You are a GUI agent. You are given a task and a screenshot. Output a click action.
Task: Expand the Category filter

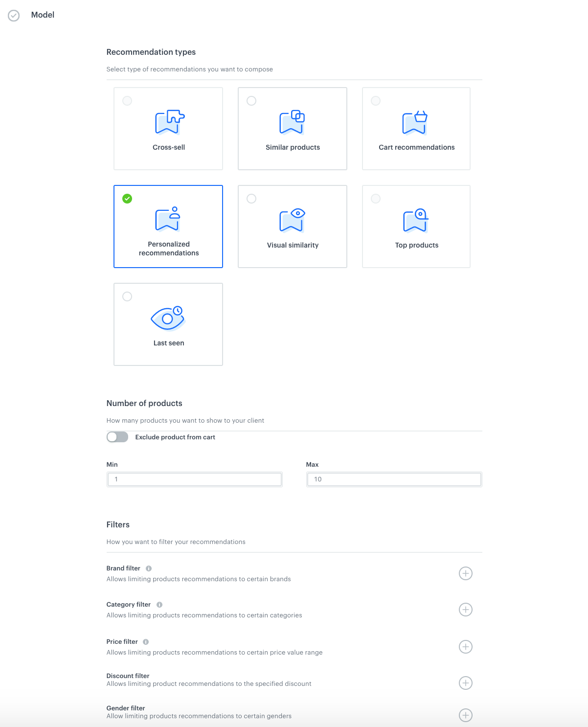tap(466, 610)
